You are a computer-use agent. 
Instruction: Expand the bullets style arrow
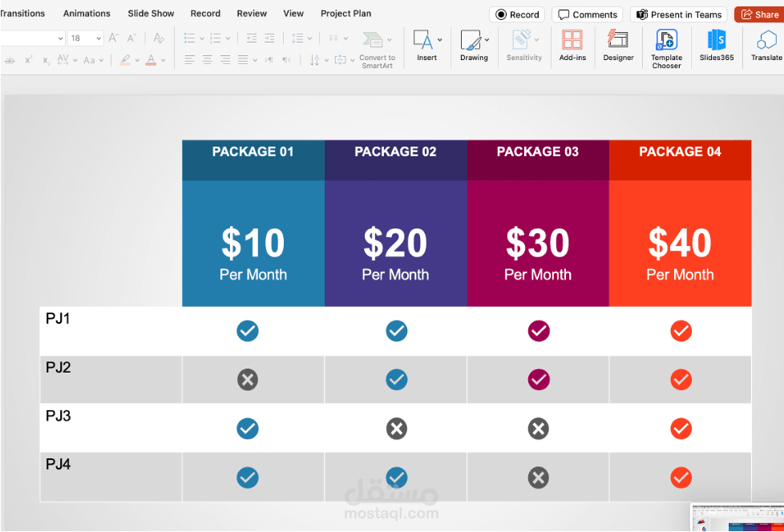click(202, 38)
